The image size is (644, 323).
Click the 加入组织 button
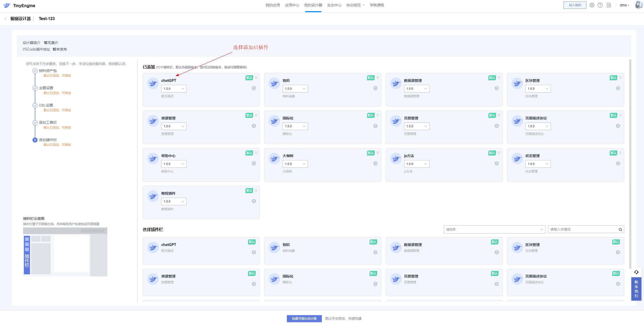coord(575,5)
